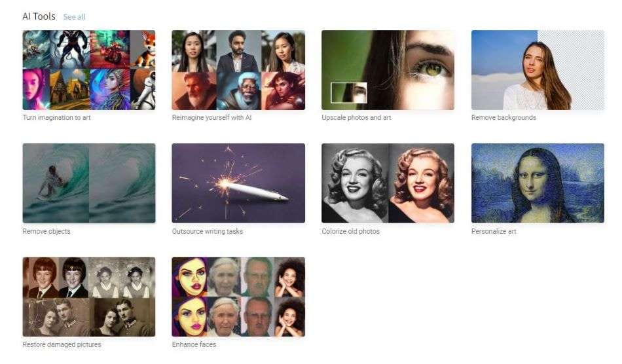Click the Outsource writing tasks caption
622x364 pixels.
208,231
